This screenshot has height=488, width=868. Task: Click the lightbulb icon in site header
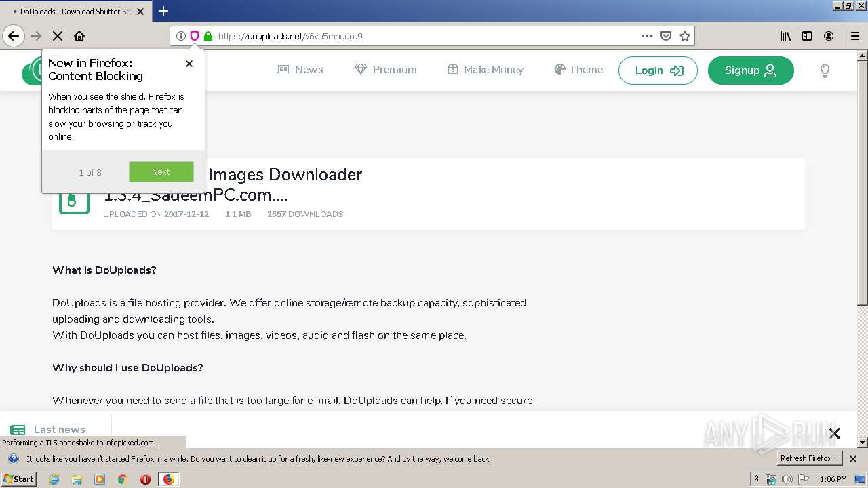point(825,70)
